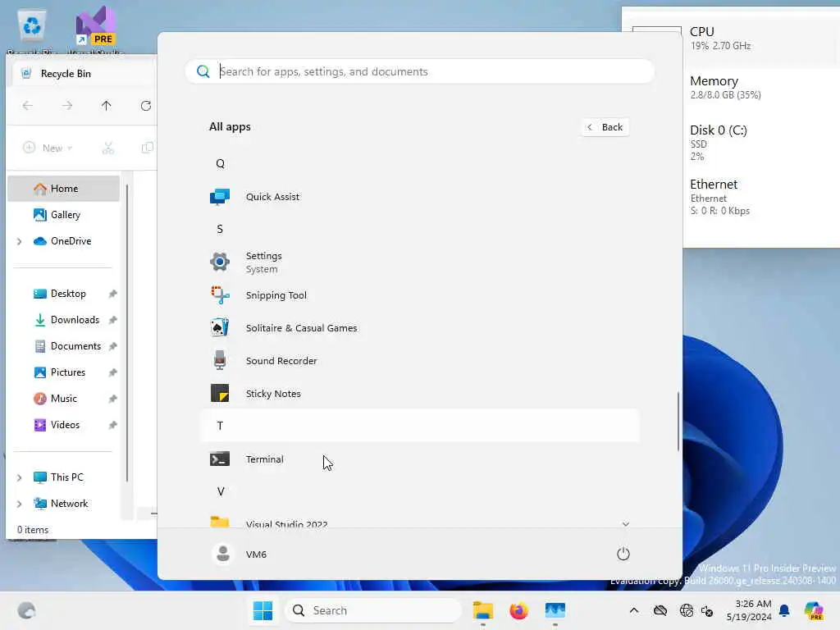This screenshot has width=840, height=630.
Task: Go forward in File Explorer
Action: point(67,106)
